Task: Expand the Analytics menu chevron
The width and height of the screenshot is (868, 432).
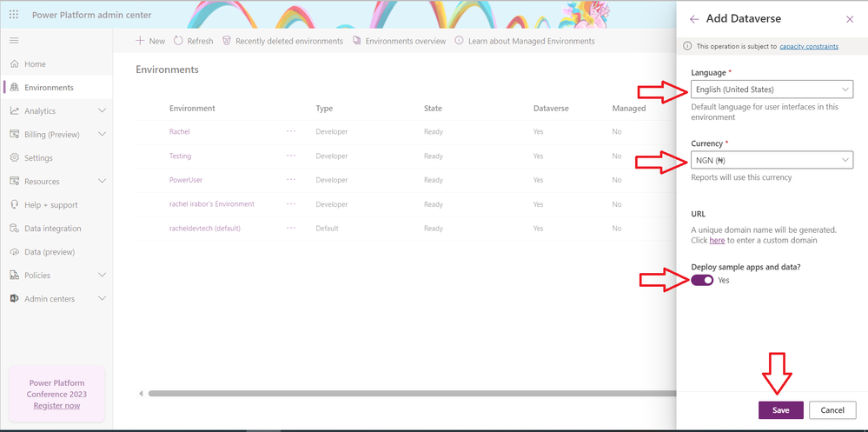Action: pos(102,110)
